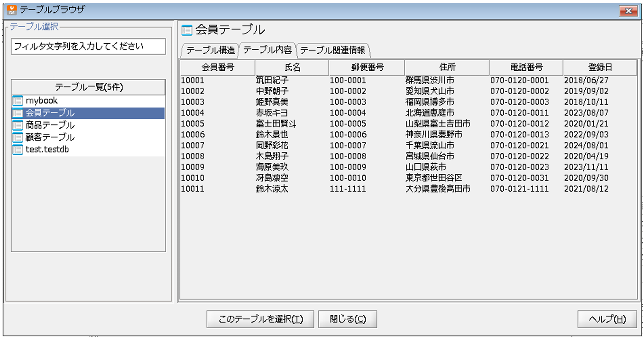Click the 登録日 column header
Image resolution: width=644 pixels, height=339 pixels.
tap(600, 67)
